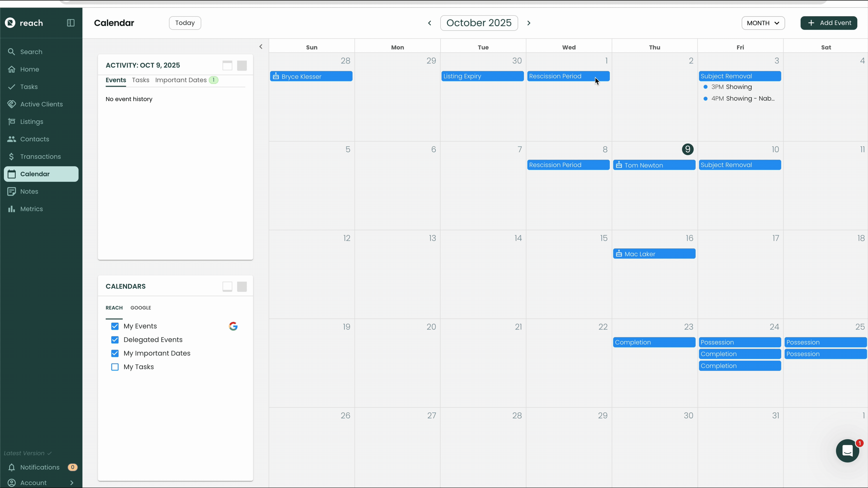Open the intercom chat bubble
The width and height of the screenshot is (868, 488).
coord(847,451)
